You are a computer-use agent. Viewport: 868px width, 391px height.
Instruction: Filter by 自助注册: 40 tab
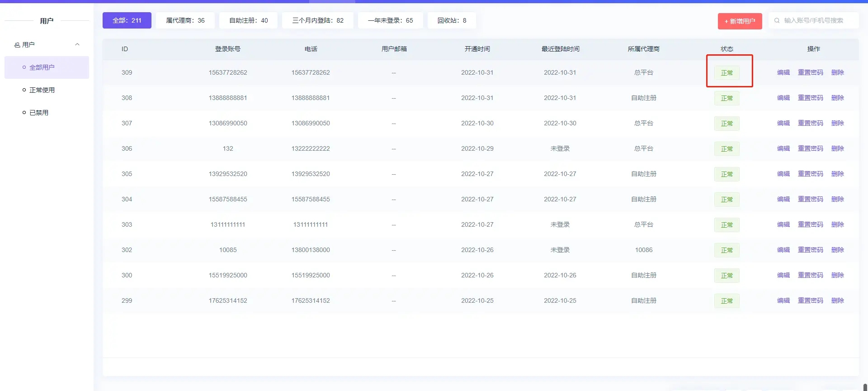pos(248,20)
